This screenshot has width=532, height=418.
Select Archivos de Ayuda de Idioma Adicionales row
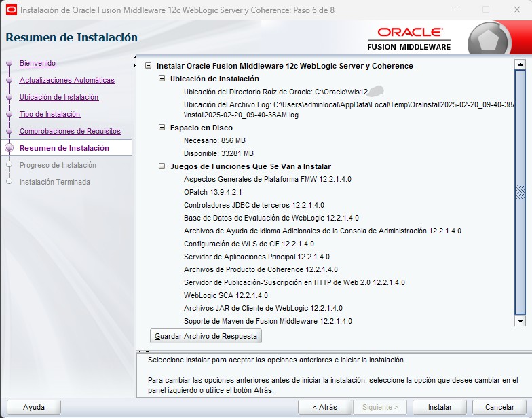pyautogui.click(x=322, y=231)
